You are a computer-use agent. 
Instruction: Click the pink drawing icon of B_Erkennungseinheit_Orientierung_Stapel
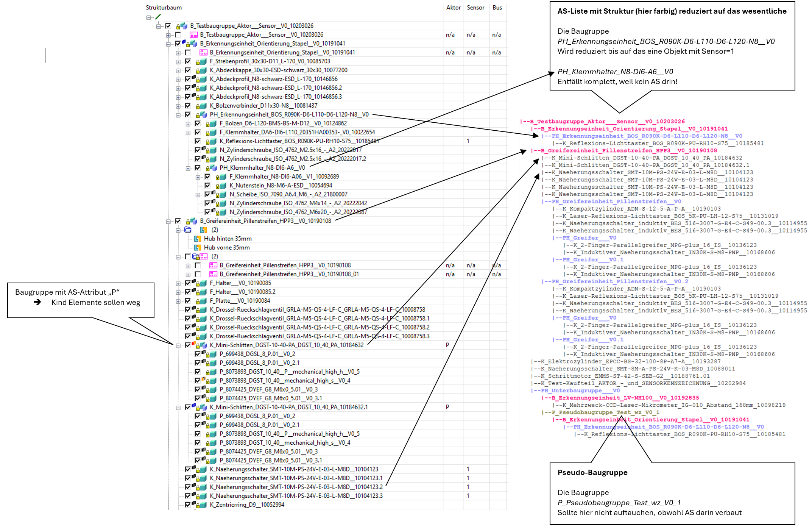click(203, 53)
